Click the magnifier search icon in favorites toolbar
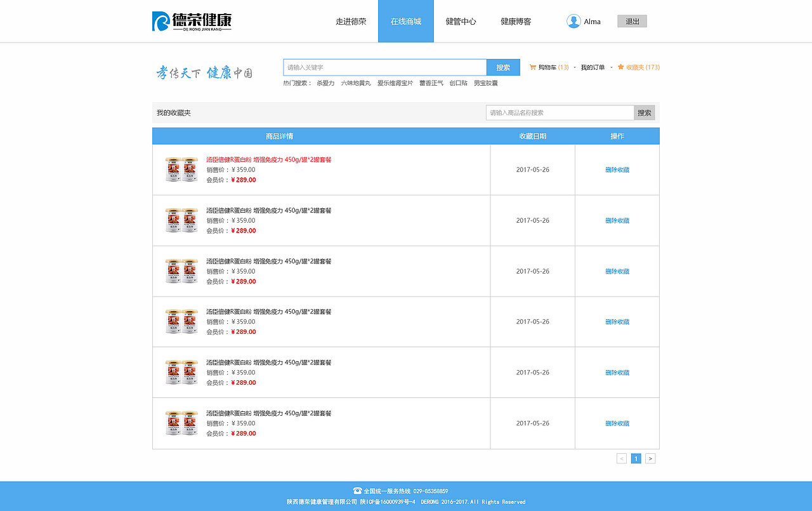 [x=644, y=112]
